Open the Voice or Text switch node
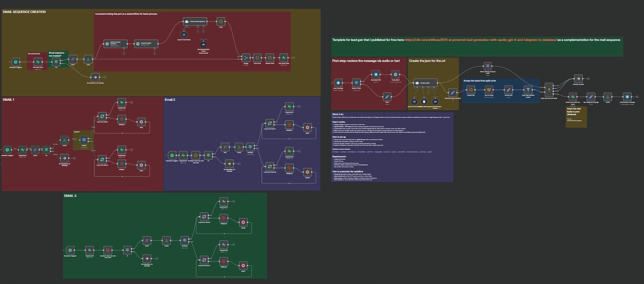The height and width of the screenshot is (284, 644). (356, 83)
